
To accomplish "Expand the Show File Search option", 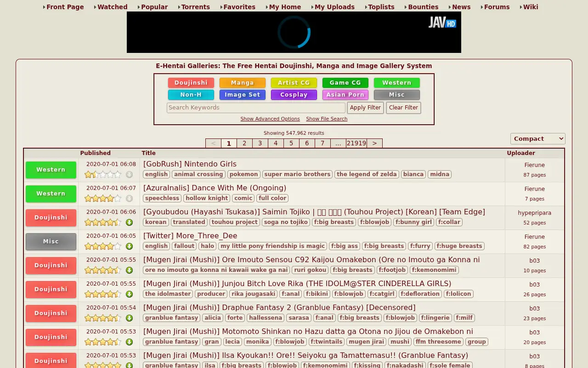I will coord(327,119).
